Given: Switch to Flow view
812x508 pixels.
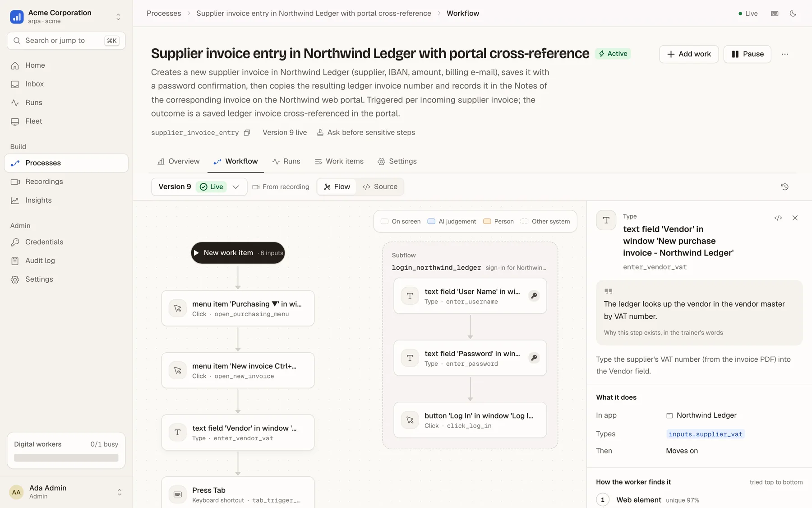Looking at the screenshot, I should (x=337, y=187).
